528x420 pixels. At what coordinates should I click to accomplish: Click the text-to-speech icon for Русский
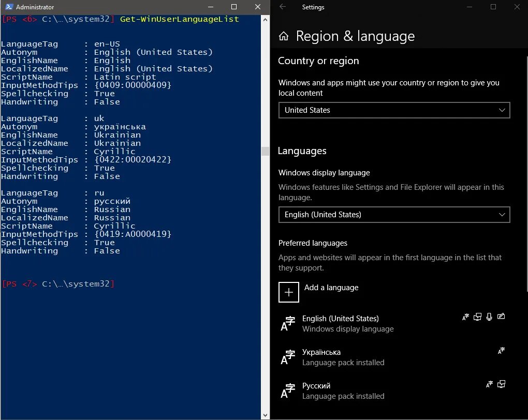[501, 384]
